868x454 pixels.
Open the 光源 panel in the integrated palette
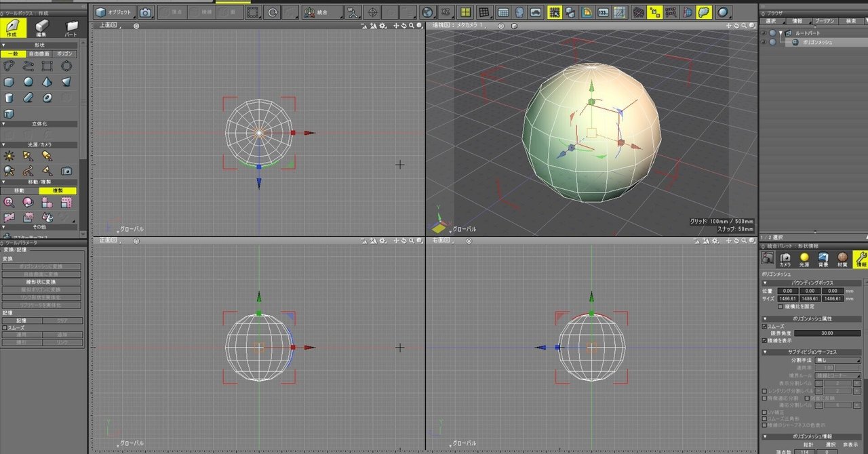804,258
